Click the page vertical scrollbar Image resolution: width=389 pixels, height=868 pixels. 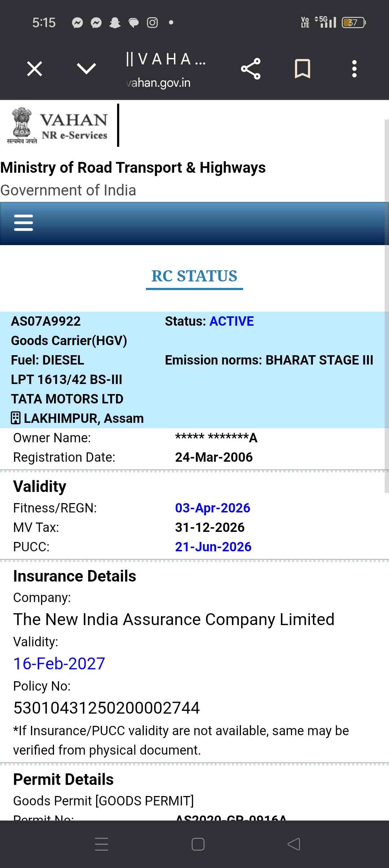(386, 306)
